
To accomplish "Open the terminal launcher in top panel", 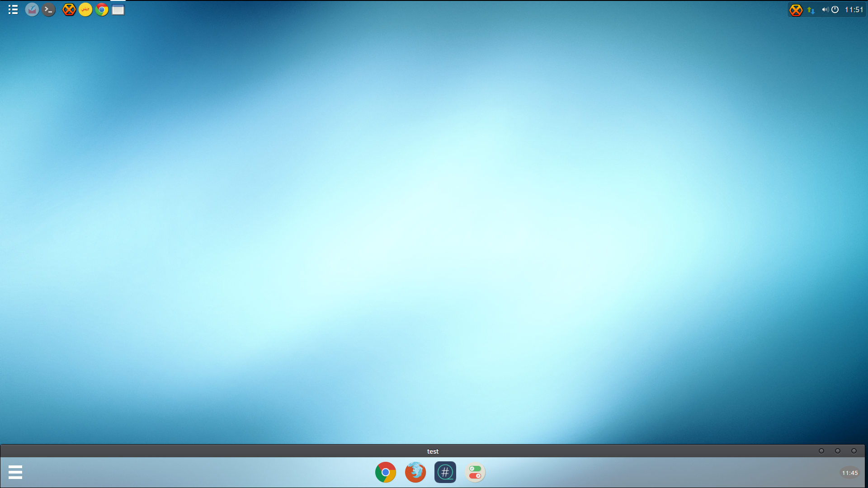I will click(49, 9).
